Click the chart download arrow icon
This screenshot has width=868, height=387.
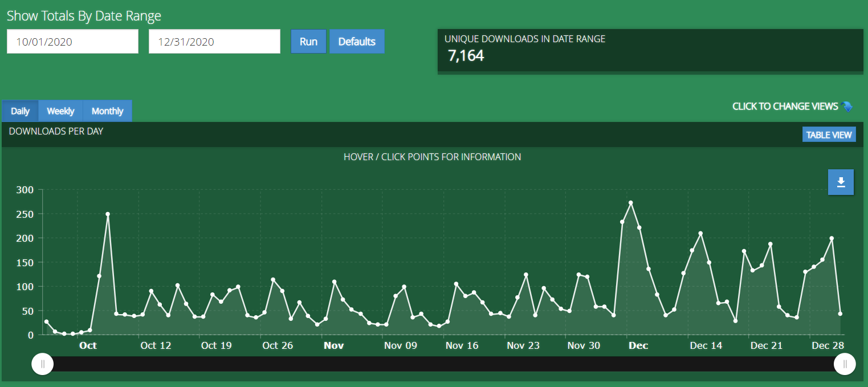coord(841,182)
